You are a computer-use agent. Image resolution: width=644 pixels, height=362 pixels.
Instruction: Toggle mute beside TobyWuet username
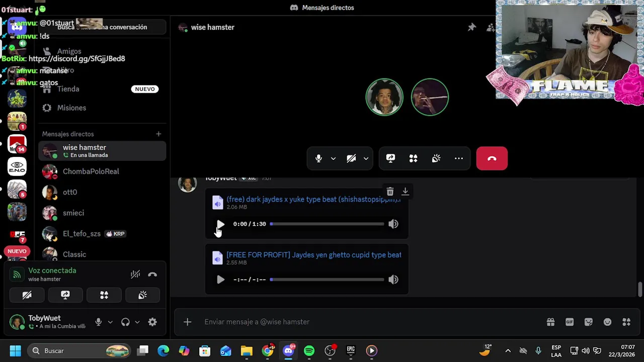coord(99,322)
